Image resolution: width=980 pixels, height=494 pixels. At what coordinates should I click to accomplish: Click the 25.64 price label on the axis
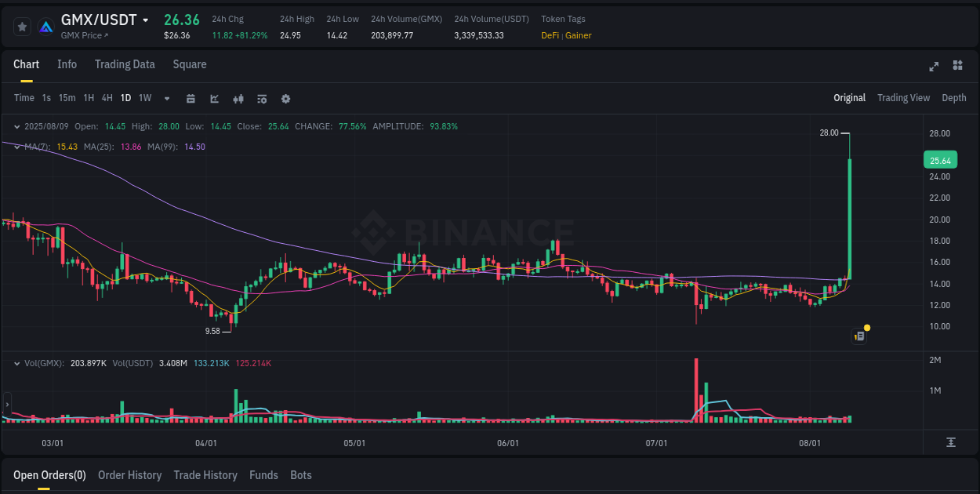940,159
